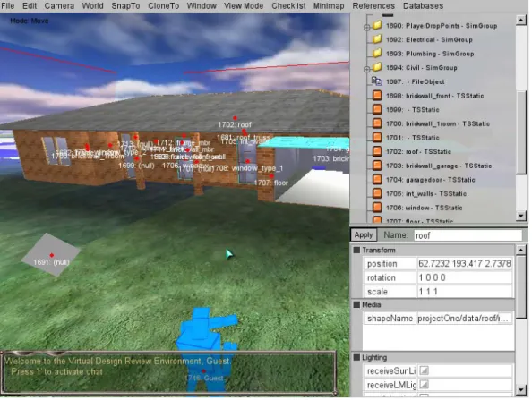Collapse the Lighting section
This screenshot has width=532, height=400.
click(x=356, y=357)
